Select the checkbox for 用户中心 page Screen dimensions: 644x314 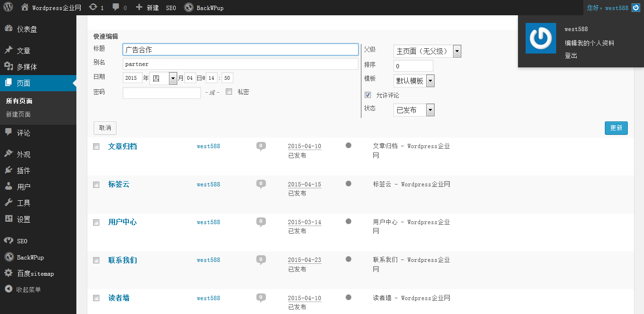(x=96, y=222)
